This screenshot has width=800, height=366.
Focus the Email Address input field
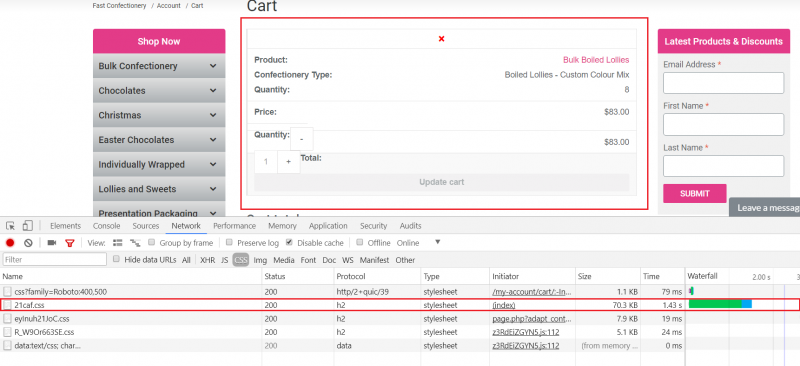pos(723,83)
